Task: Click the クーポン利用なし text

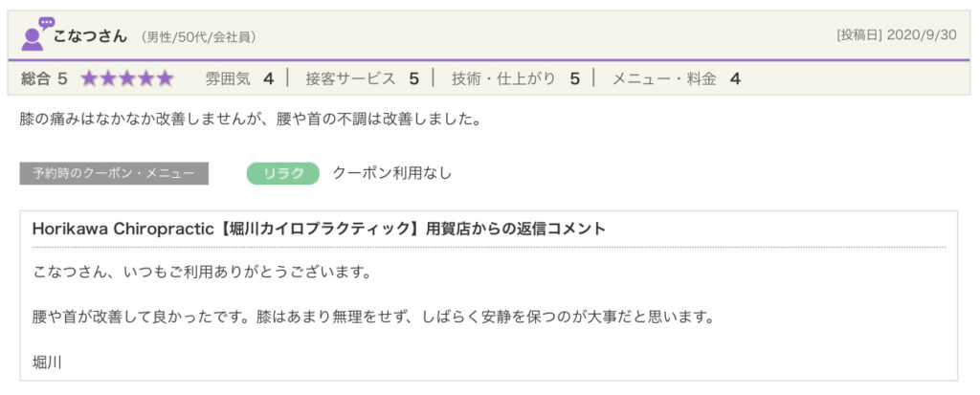Action: pos(391,173)
